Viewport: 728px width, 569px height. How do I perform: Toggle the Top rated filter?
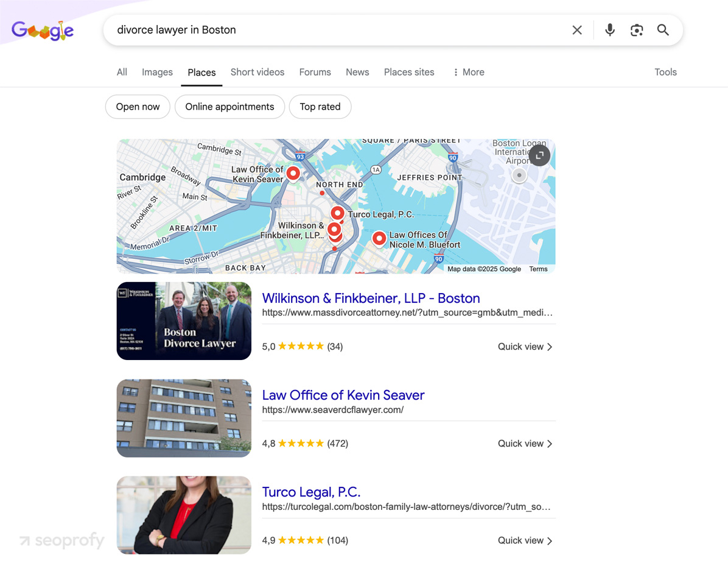pyautogui.click(x=320, y=107)
